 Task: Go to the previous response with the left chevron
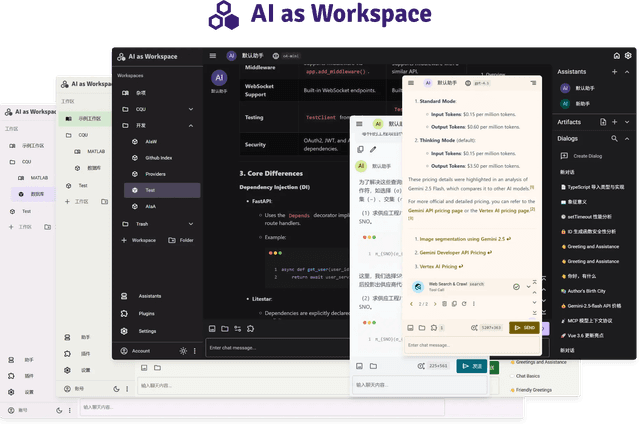click(x=411, y=304)
